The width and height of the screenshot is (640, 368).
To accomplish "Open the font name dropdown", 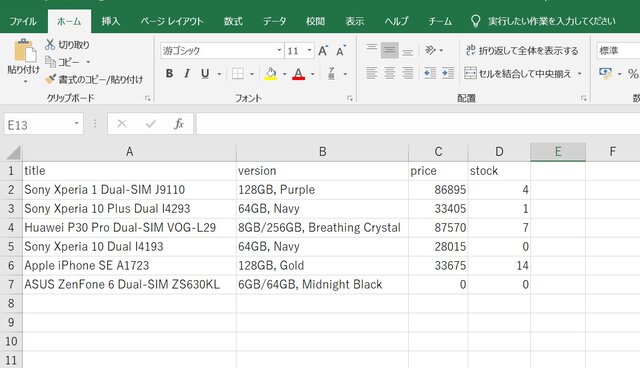I will 279,50.
